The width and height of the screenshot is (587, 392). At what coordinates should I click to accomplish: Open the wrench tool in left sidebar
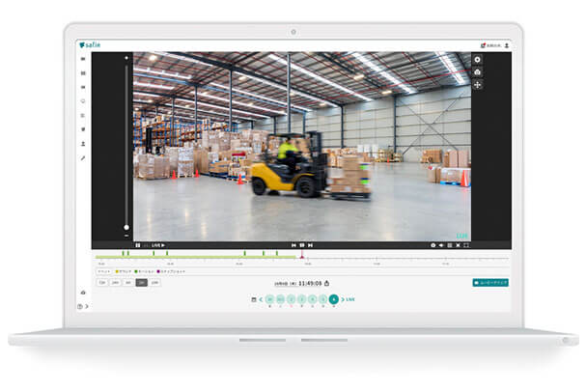(x=83, y=158)
